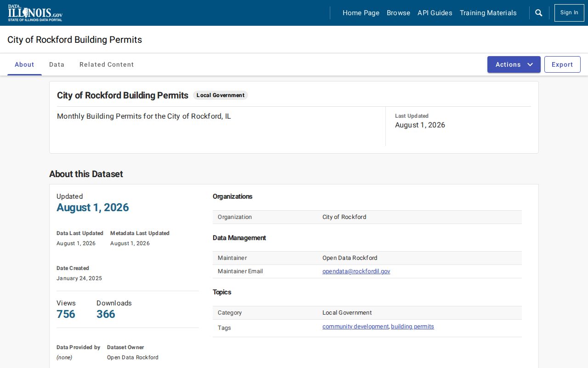
Task: Open Home Page navigation link
Action: 361,13
